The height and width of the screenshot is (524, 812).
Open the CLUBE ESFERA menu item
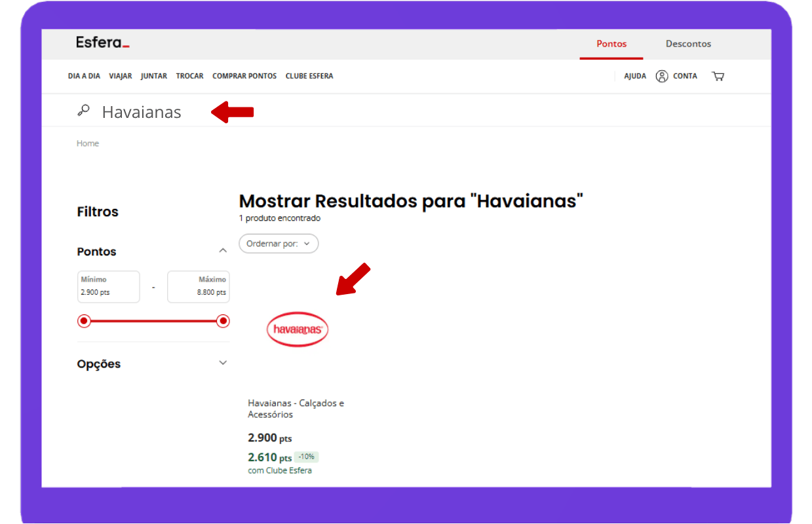click(x=309, y=76)
